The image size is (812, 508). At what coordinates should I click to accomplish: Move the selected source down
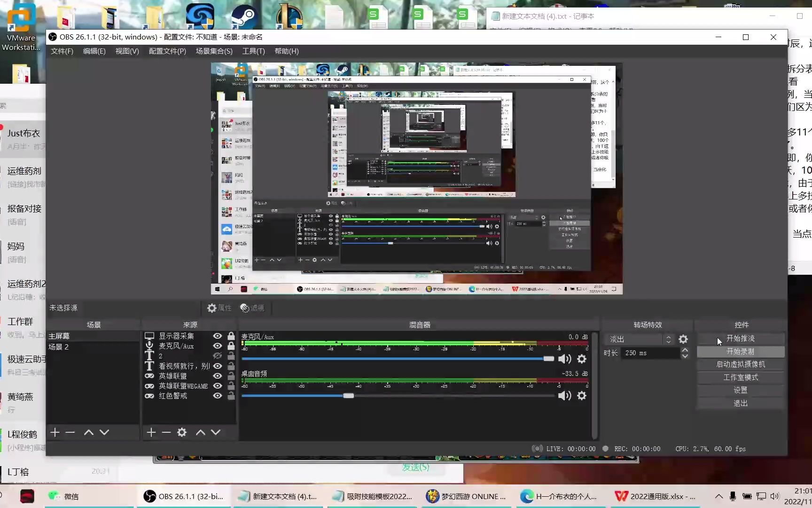[x=216, y=432]
